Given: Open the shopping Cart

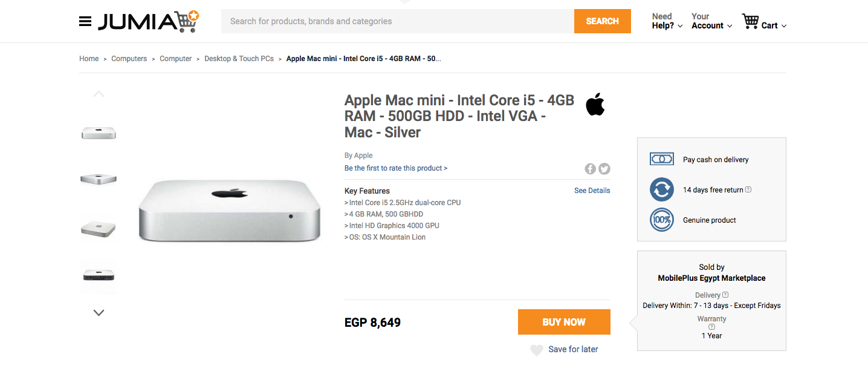Looking at the screenshot, I should tap(763, 21).
